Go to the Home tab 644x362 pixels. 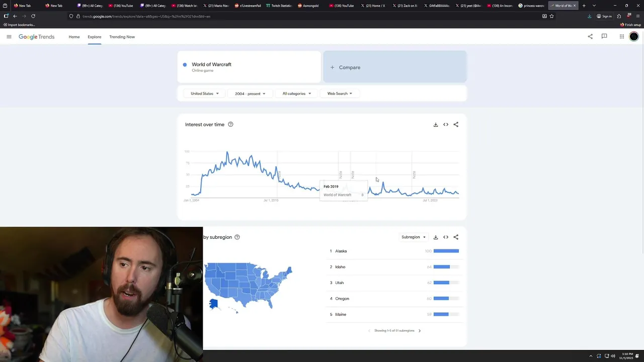click(74, 37)
